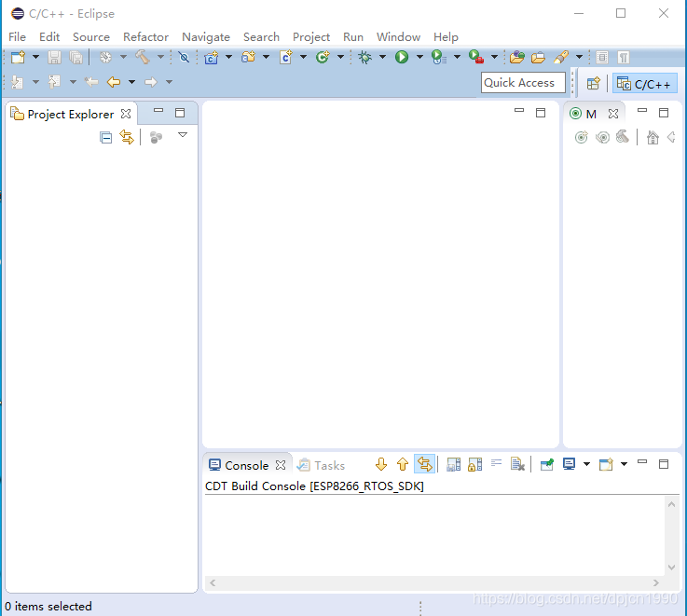Click Next Annotation icon
The image size is (687, 616).
(x=17, y=82)
